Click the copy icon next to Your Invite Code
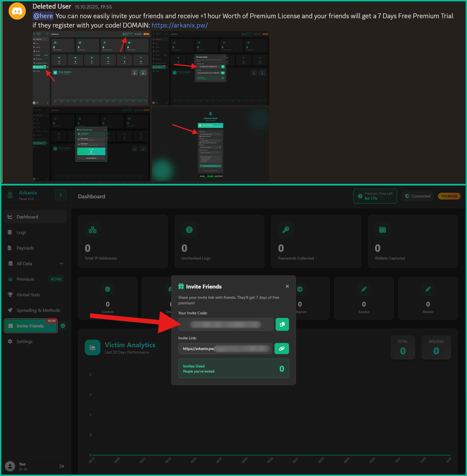Screen dimensions: 467x476 pyautogui.click(x=282, y=324)
